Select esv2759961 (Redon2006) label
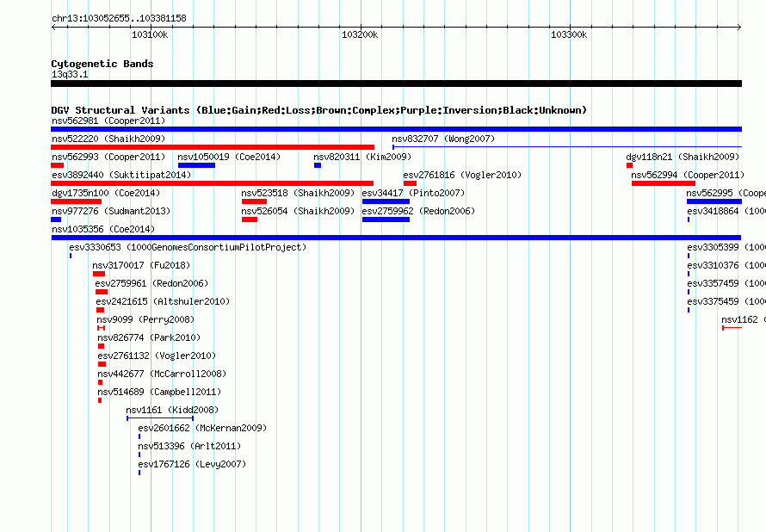 click(151, 283)
